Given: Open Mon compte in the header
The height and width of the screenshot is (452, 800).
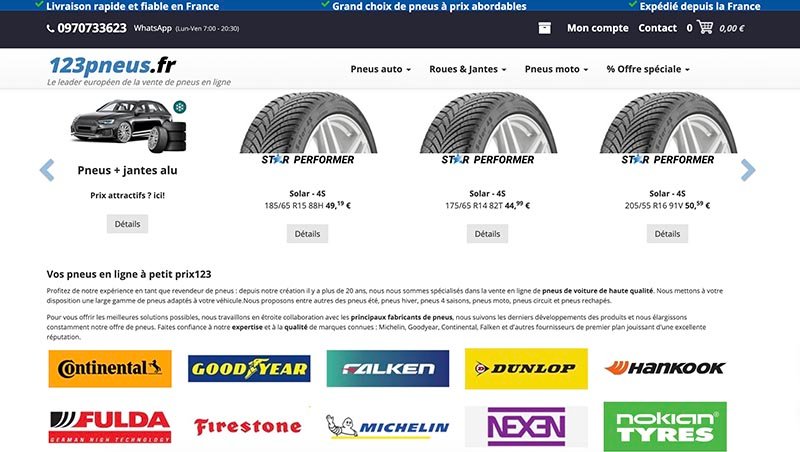Looking at the screenshot, I should pos(597,28).
